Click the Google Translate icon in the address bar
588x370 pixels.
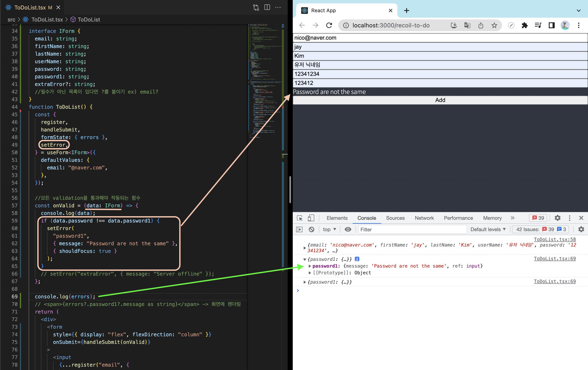tap(467, 25)
